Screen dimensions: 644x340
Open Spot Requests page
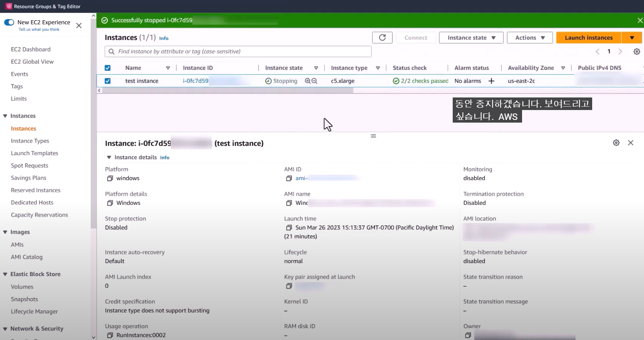tap(30, 166)
